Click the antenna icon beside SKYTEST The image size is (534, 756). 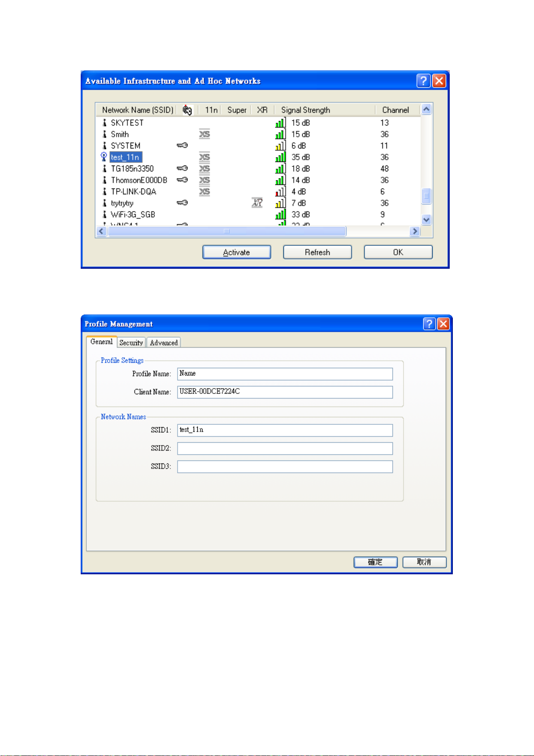click(104, 122)
